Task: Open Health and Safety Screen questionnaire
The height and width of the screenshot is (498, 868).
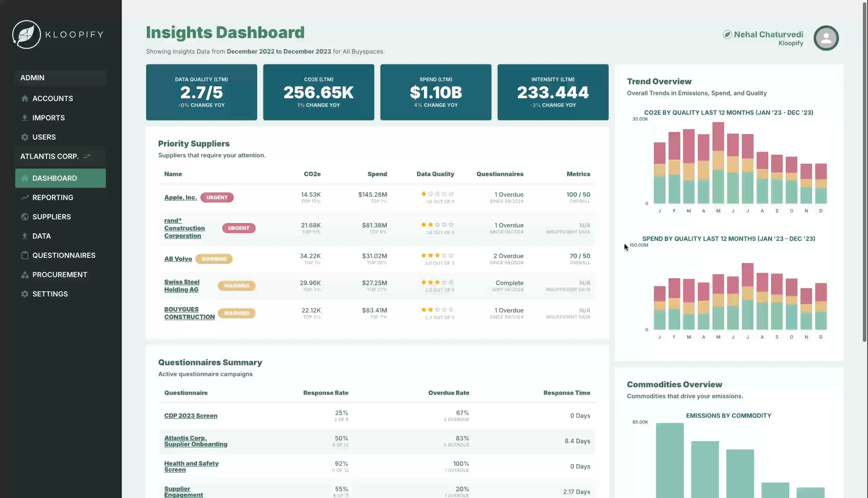Action: [192, 466]
